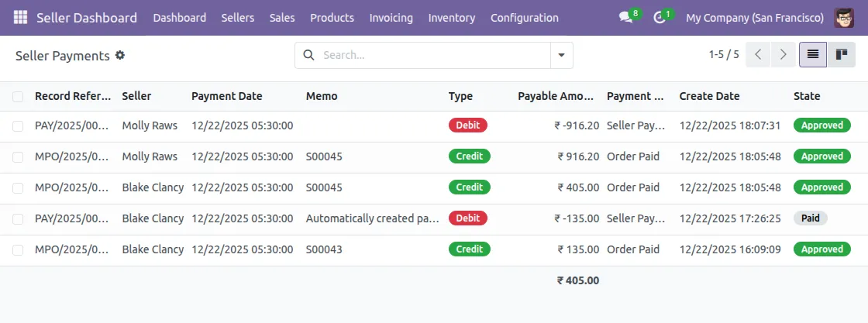The width and height of the screenshot is (868, 323).
Task: Sort by Create Date column header
Action: pos(710,96)
